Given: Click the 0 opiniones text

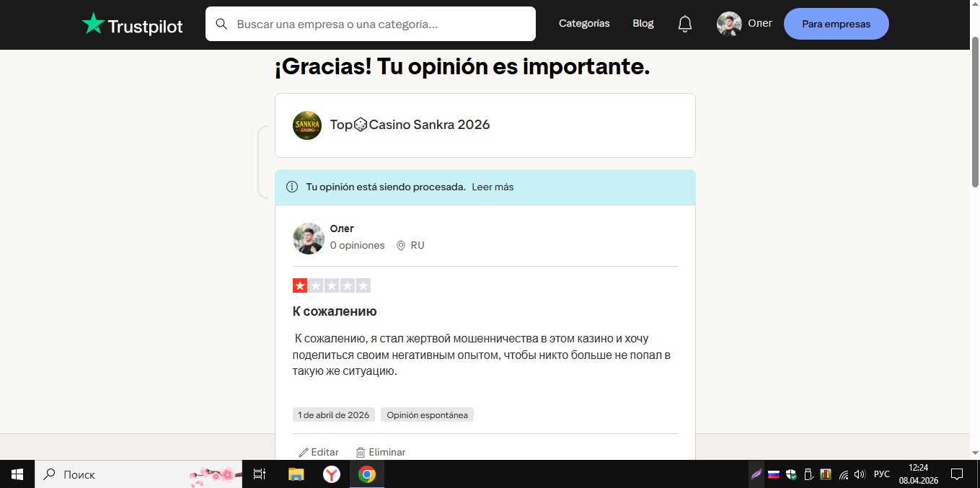Looking at the screenshot, I should tap(358, 245).
